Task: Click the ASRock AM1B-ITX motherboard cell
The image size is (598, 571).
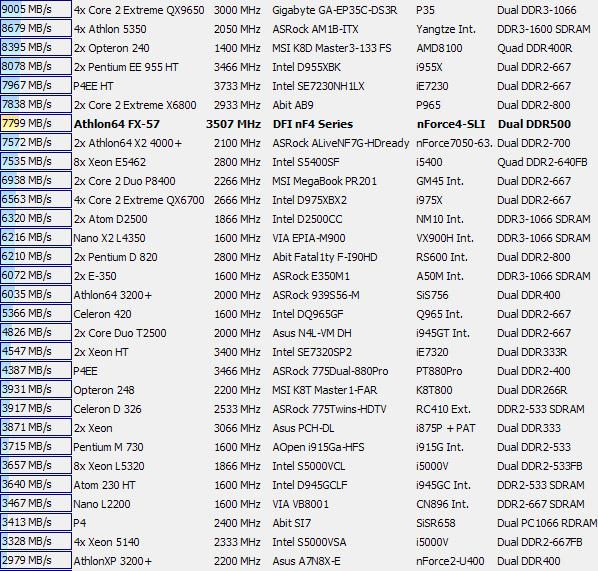Action: point(315,29)
